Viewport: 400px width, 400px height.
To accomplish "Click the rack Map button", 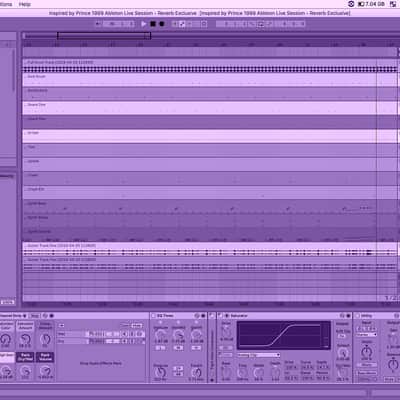I will pyautogui.click(x=35, y=316).
